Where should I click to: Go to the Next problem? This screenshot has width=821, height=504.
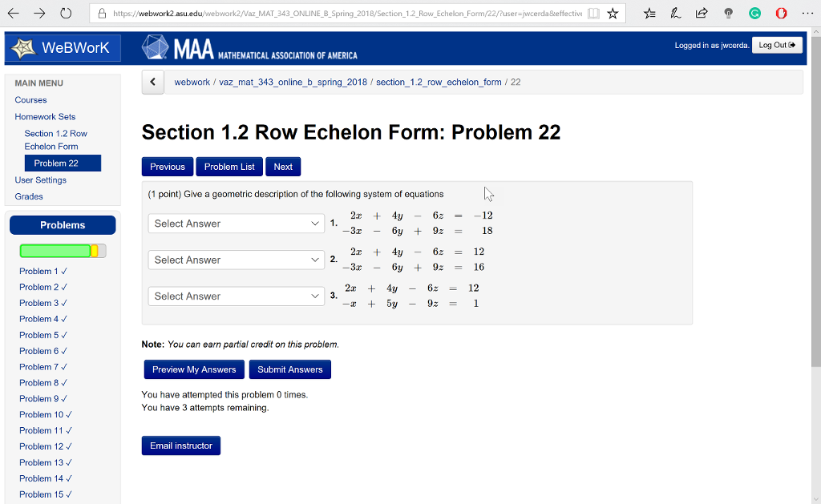283,167
